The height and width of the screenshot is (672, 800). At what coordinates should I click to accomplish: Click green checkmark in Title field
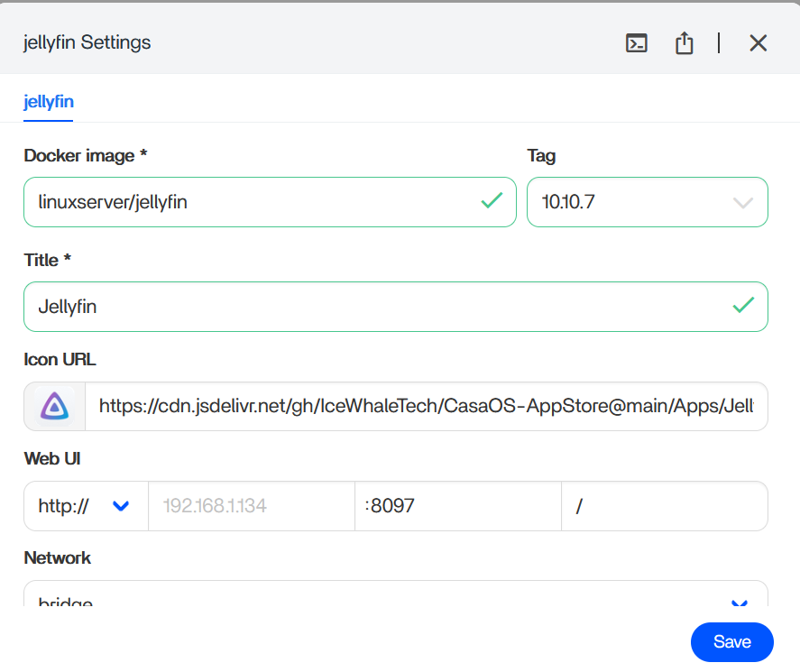(x=743, y=306)
